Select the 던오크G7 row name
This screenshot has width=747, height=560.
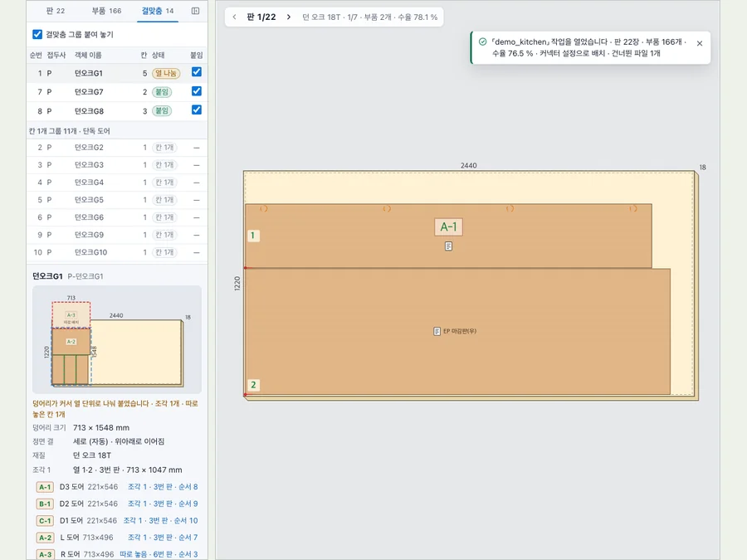click(x=89, y=92)
